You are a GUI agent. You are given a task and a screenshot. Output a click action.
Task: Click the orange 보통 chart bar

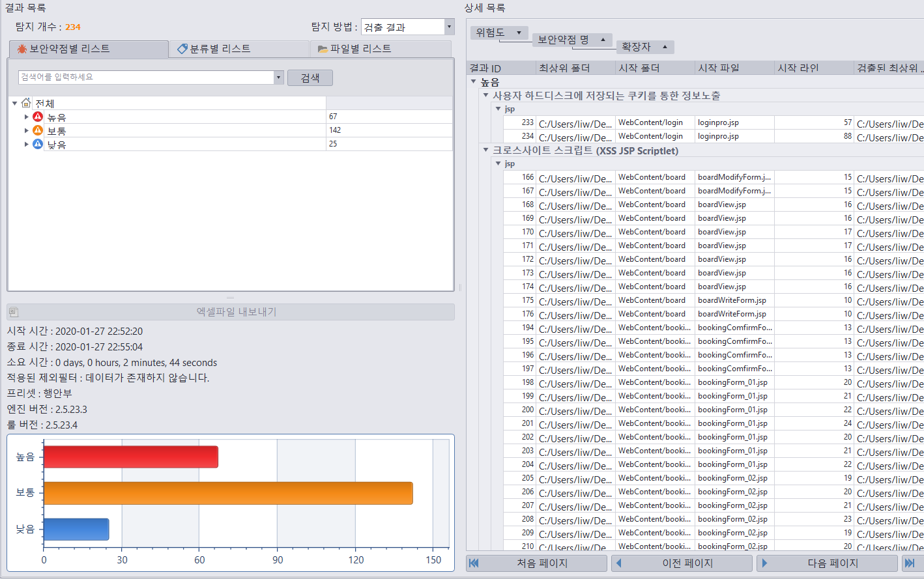point(228,493)
